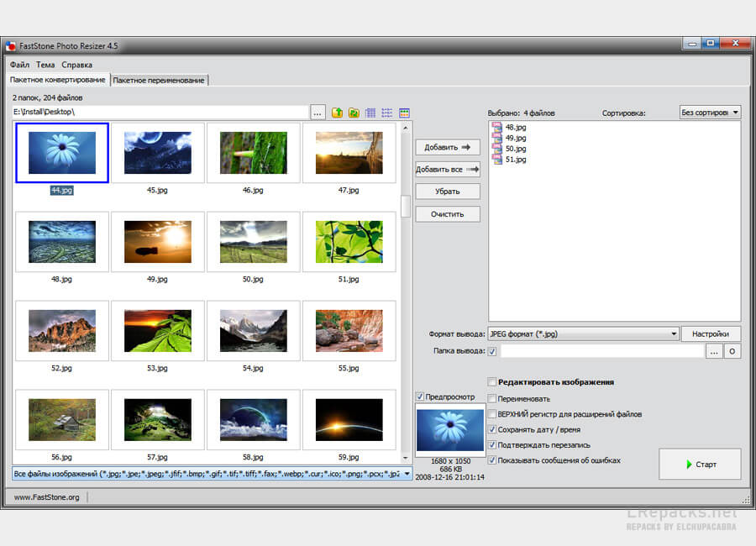Click the favorites folder icon
This screenshot has height=546, width=756.
point(354,113)
